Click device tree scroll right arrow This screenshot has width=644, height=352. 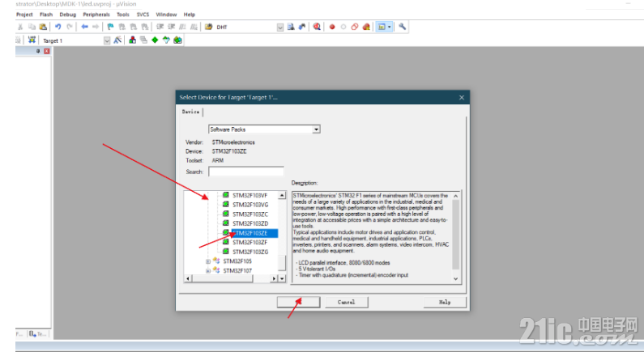274,278
